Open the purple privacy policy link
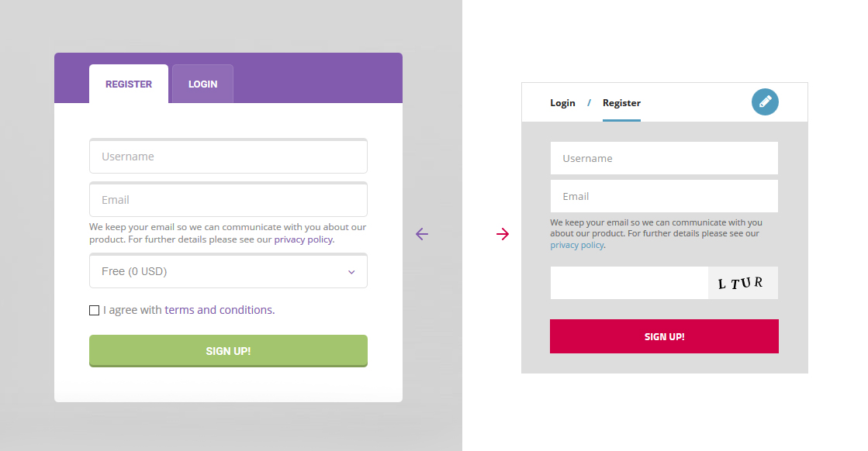This screenshot has width=868, height=451. [303, 240]
